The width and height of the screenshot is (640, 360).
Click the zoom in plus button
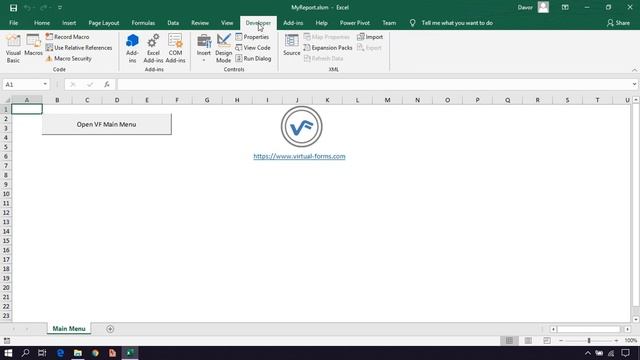point(616,340)
